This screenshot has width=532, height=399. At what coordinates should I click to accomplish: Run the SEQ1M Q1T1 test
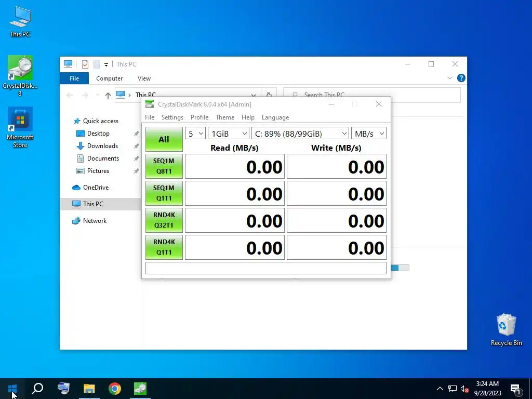coord(164,193)
